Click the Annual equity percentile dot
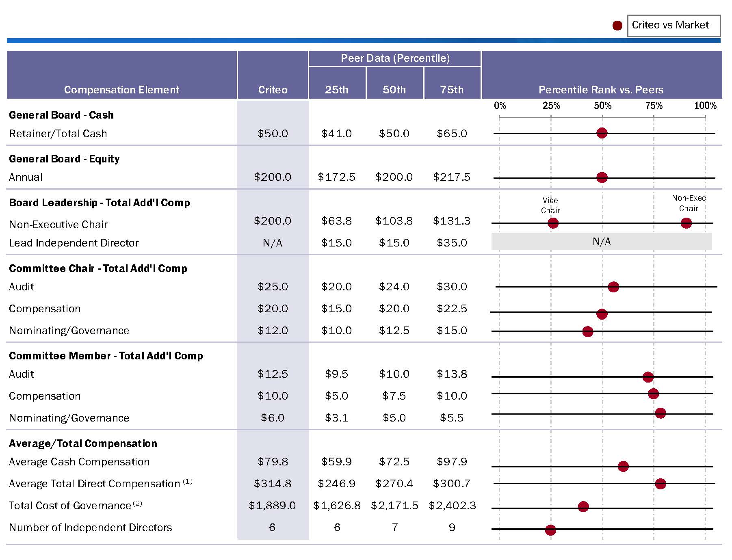The width and height of the screenshot is (732, 560). click(602, 176)
